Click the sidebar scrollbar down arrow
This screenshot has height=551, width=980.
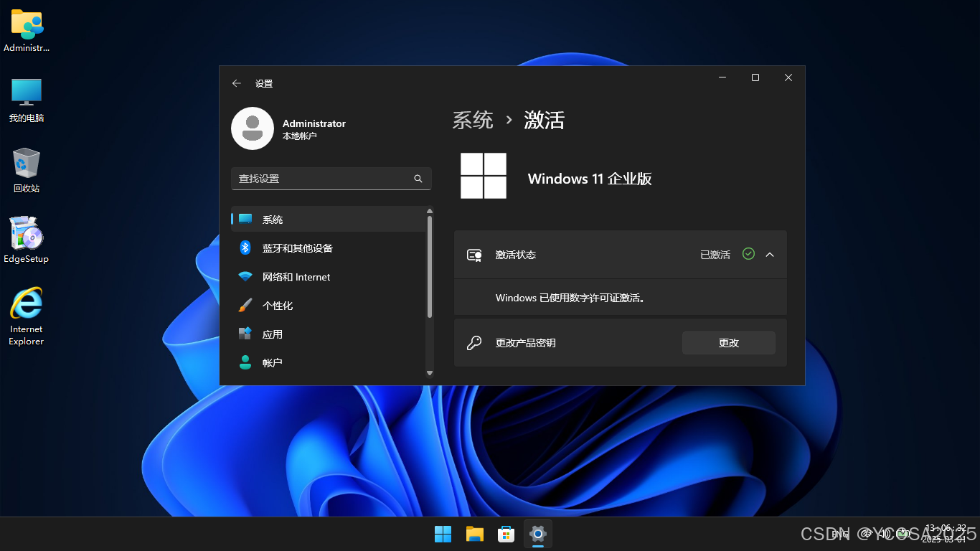click(x=430, y=373)
